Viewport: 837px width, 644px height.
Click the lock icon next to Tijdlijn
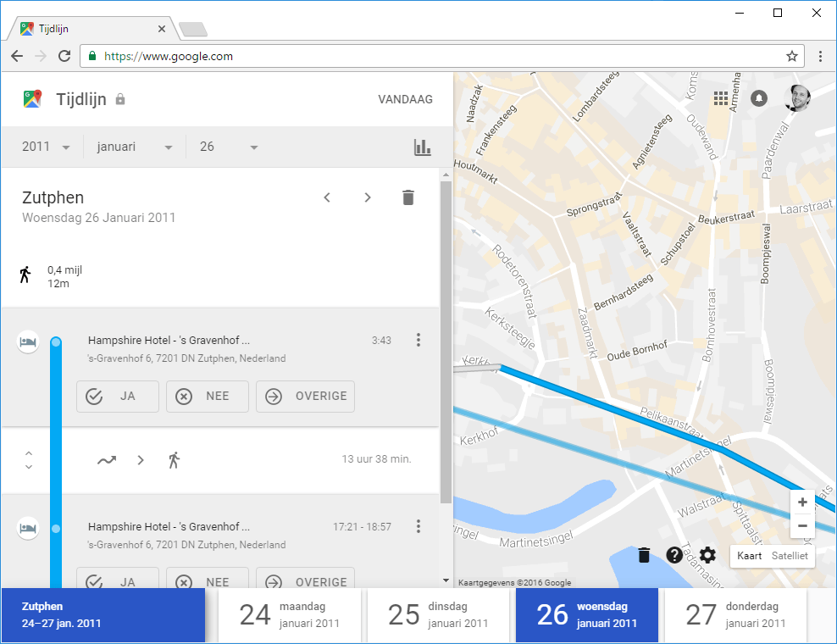[x=120, y=99]
